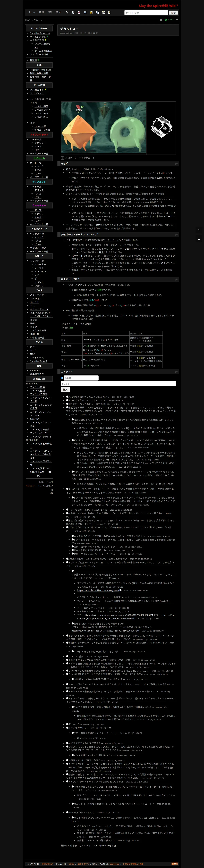The width and height of the screenshot is (204, 868).
Task: Open https://mobile.twitter.com/caseyyano link in comments
Action: pyautogui.click(x=98, y=590)
